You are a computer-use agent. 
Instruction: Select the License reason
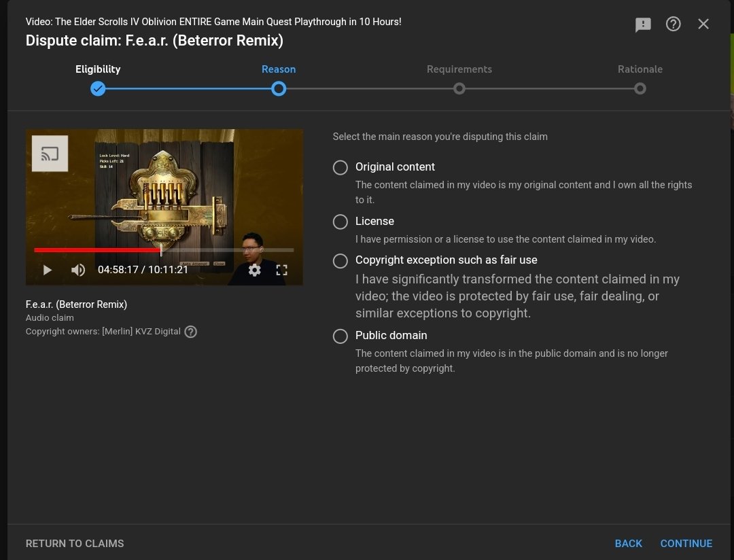pos(340,222)
